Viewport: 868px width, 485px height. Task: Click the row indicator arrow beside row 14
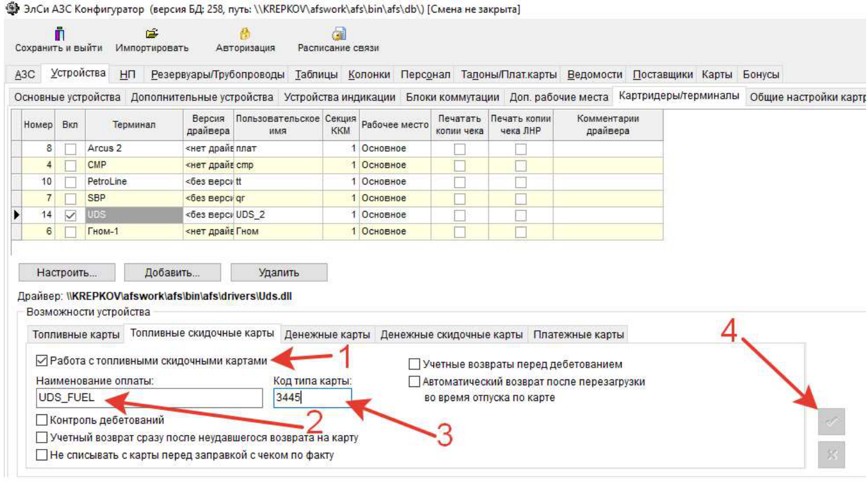[18, 215]
